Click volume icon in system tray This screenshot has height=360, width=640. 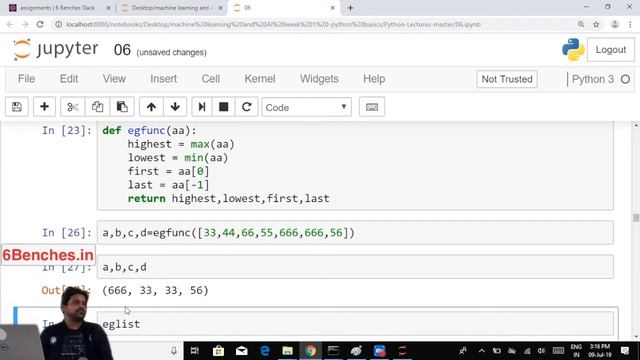(x=542, y=351)
